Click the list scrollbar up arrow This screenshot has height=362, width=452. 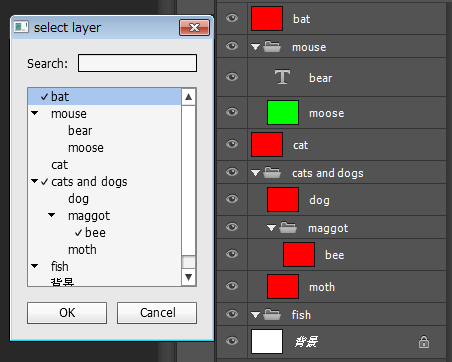[x=188, y=97]
